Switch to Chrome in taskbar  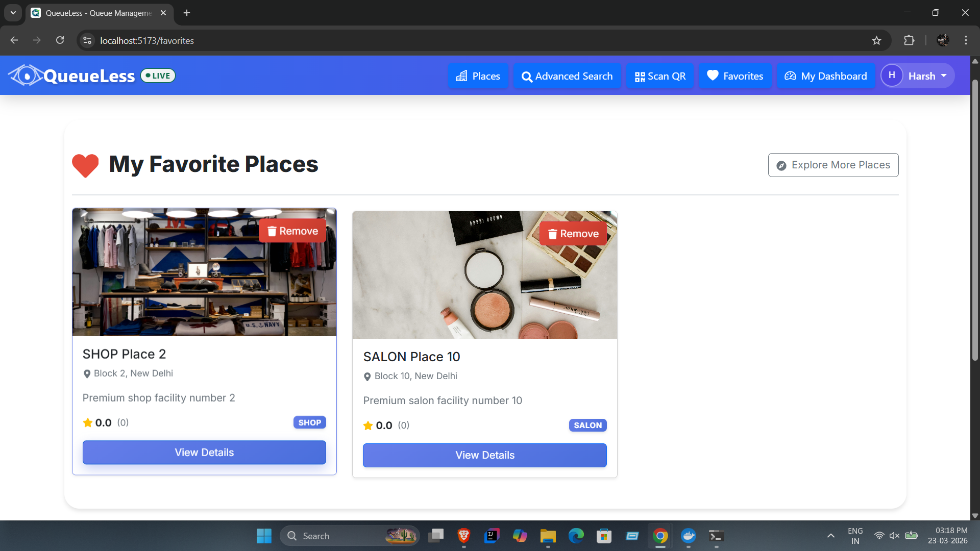(660, 536)
